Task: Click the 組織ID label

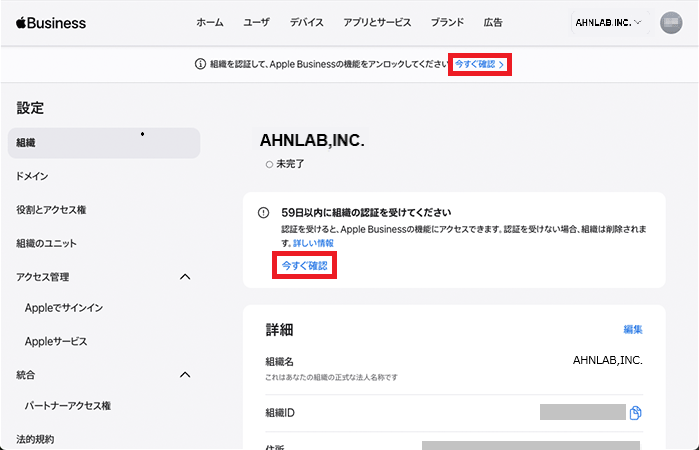Action: pos(280,413)
